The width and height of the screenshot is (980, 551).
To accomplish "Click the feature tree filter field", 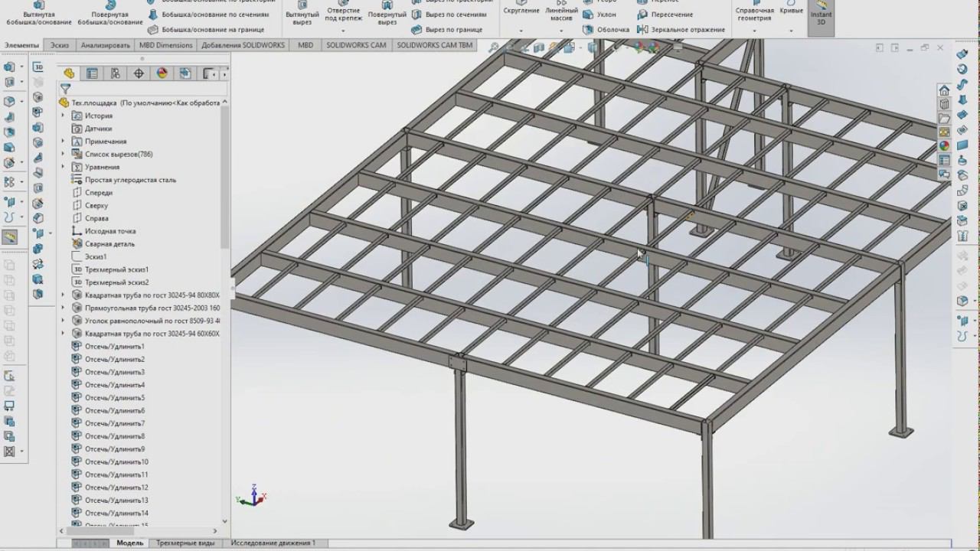I will point(145,89).
